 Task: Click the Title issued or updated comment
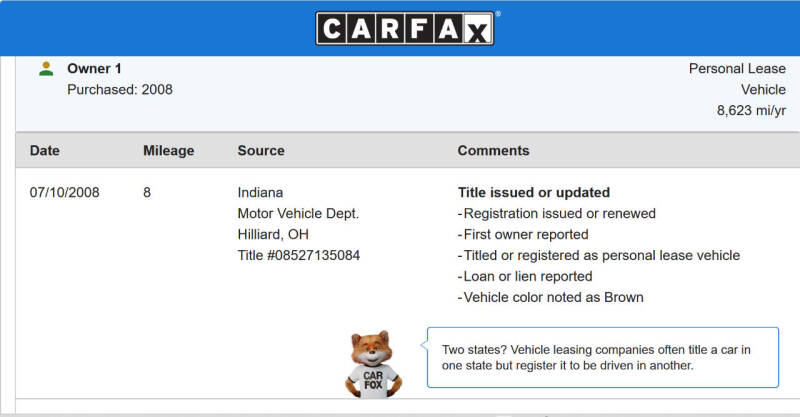tap(534, 192)
